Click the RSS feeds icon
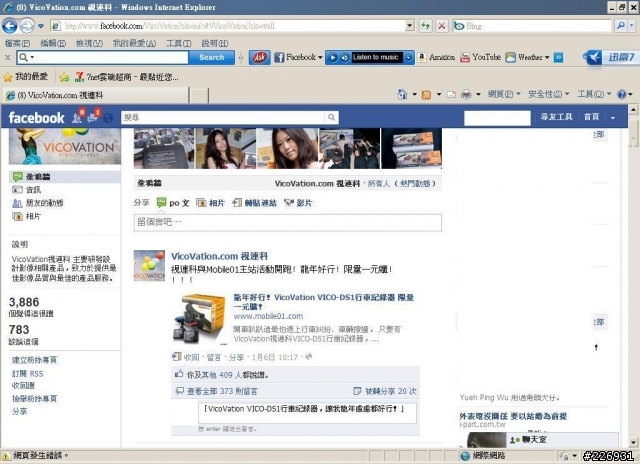Viewport: 640px width, 464px height. pos(426,95)
